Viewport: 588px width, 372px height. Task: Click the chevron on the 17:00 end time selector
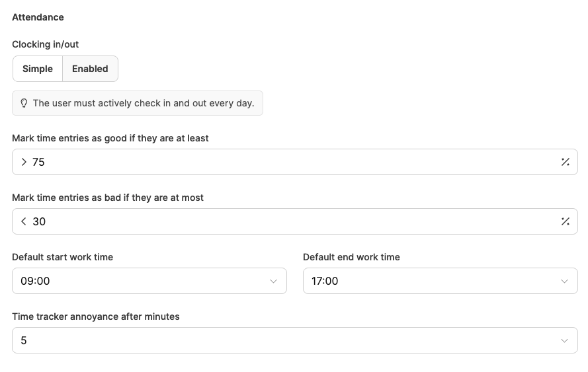564,281
